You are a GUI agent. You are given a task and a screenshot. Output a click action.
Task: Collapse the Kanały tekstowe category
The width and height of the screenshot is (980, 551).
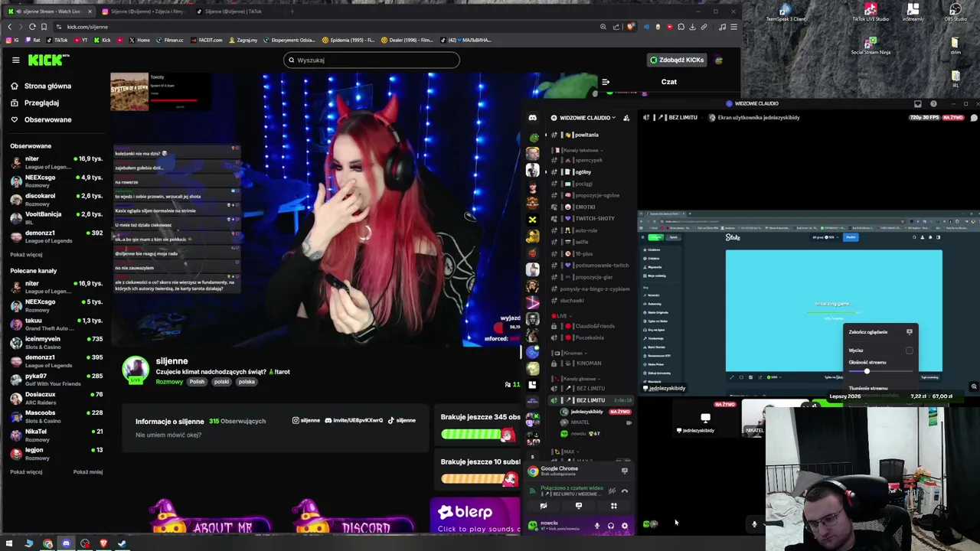[x=580, y=150]
